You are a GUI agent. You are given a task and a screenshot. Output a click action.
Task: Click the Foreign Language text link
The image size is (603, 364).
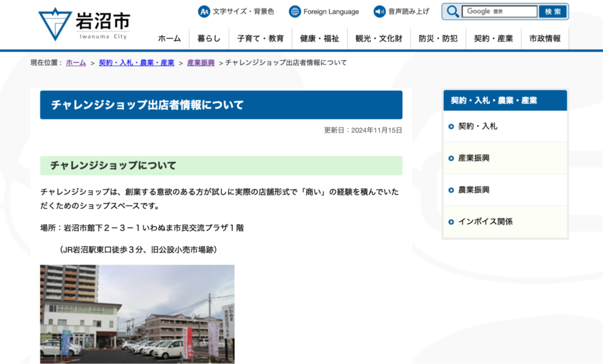click(x=331, y=11)
